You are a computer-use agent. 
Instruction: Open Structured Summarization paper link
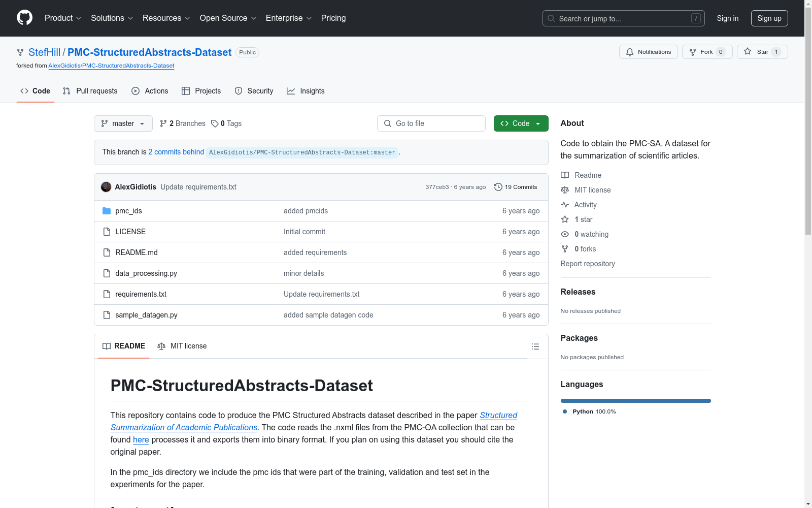[x=314, y=422]
